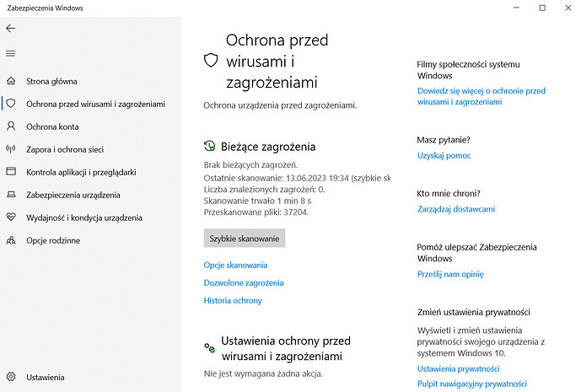Click the app window icon for Kontrola aplikacji

coord(11,171)
